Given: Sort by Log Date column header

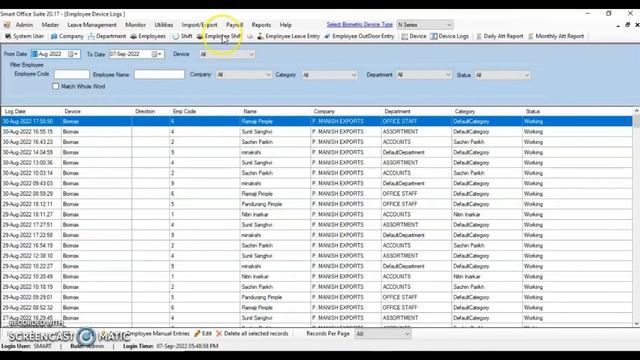Looking at the screenshot, I should coord(31,111).
